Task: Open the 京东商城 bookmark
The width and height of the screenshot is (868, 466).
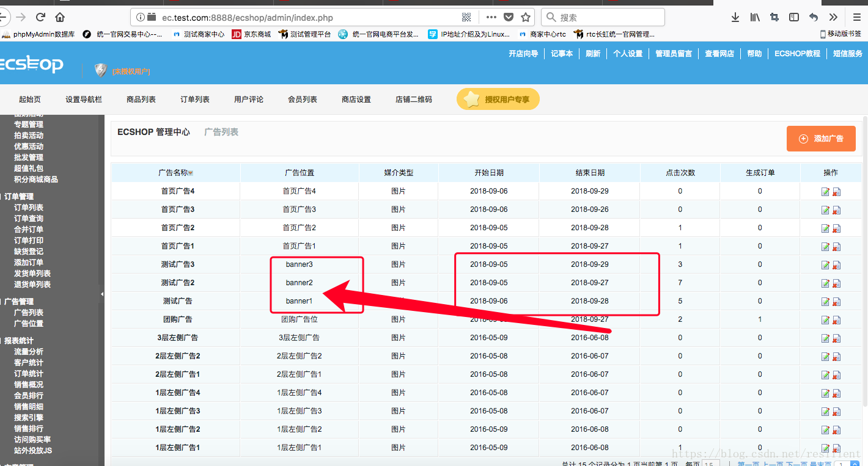Action: 252,35
